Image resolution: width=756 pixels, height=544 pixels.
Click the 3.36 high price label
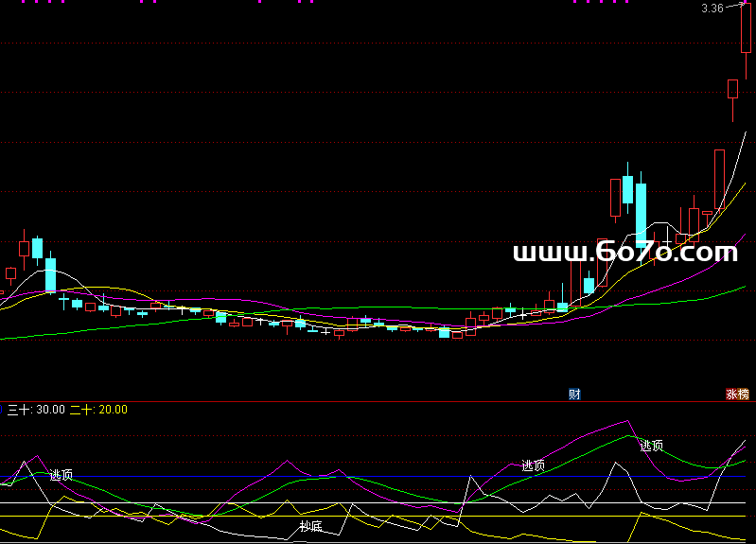(712, 9)
